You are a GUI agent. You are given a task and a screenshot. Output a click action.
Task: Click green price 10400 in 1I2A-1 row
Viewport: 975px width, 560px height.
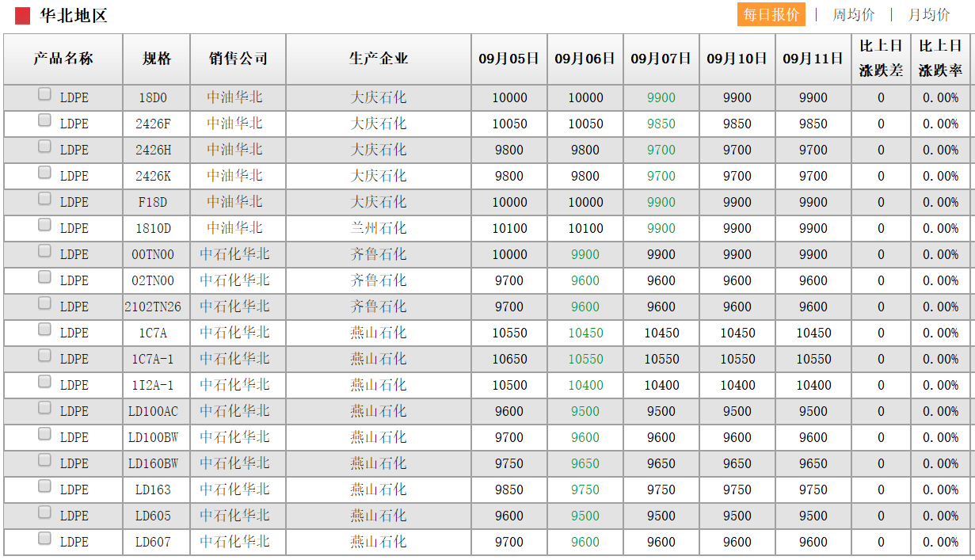tap(585, 386)
